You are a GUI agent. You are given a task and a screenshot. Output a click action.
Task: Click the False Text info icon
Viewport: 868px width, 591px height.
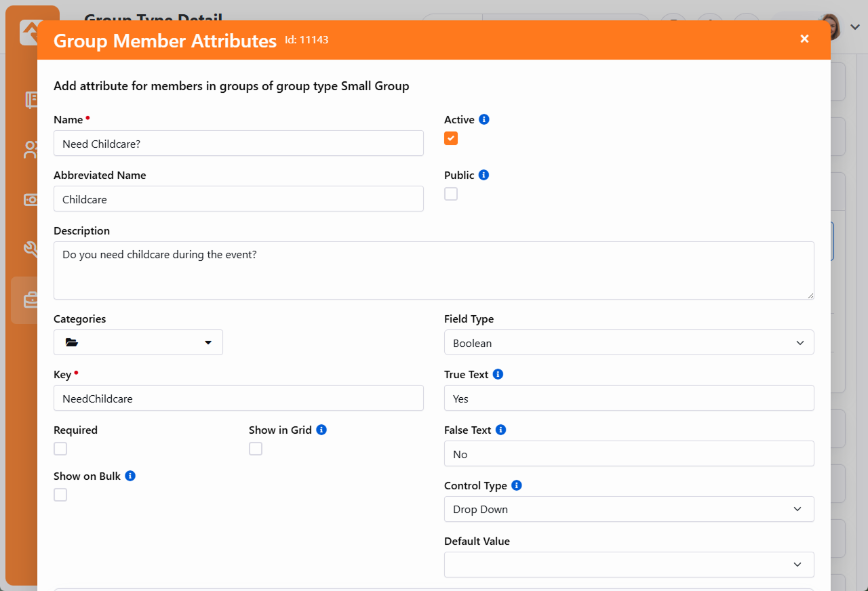coord(500,430)
